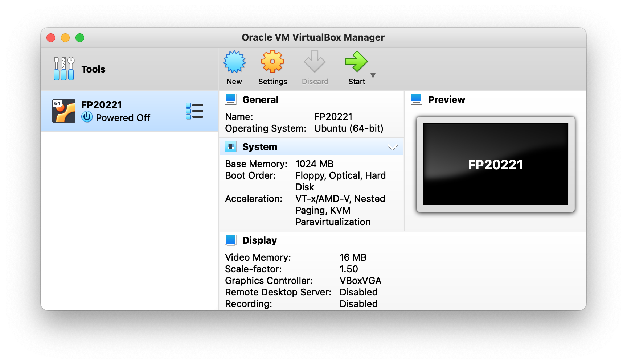Collapse the System section with the chevron
627x364 pixels.
click(x=392, y=147)
